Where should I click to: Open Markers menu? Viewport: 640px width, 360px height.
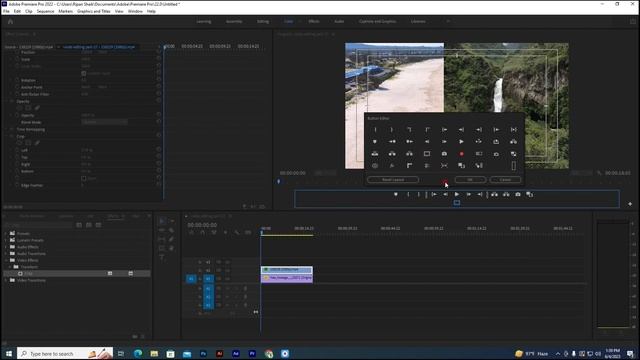tap(65, 11)
